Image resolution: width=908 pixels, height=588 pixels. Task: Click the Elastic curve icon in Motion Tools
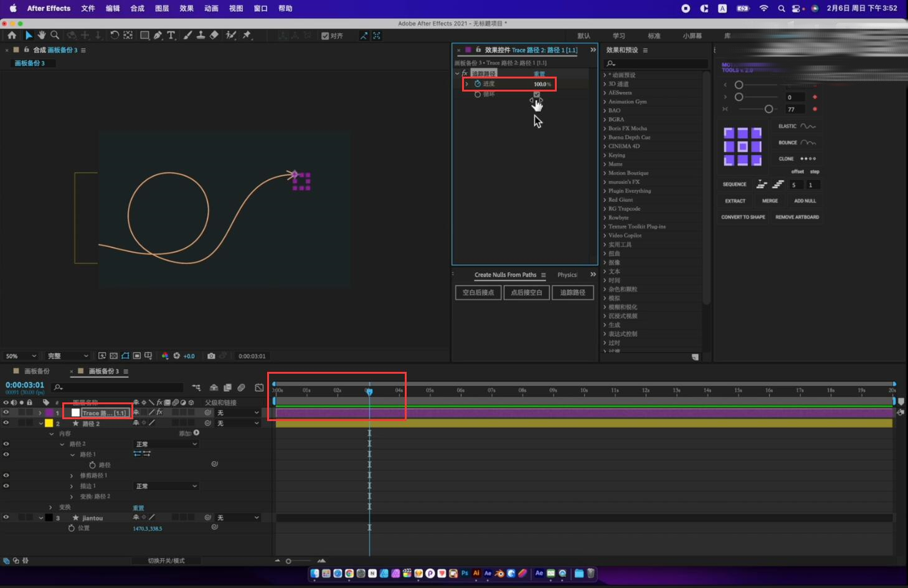coord(808,126)
